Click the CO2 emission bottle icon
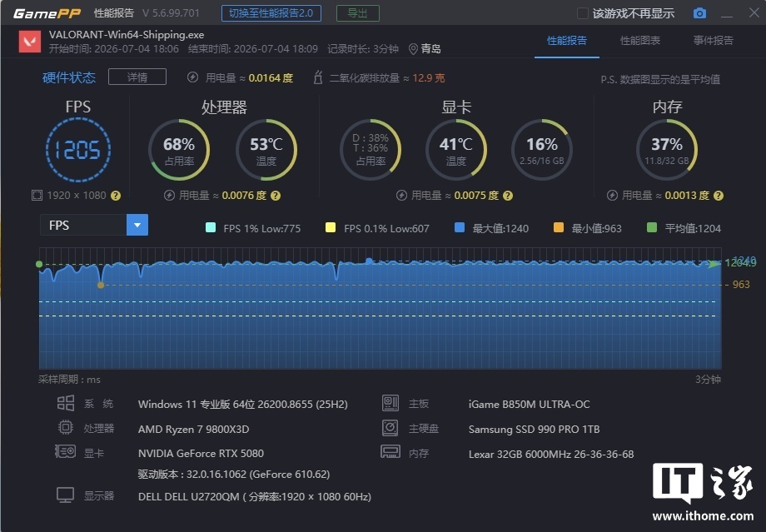The image size is (766, 532). coord(318,77)
